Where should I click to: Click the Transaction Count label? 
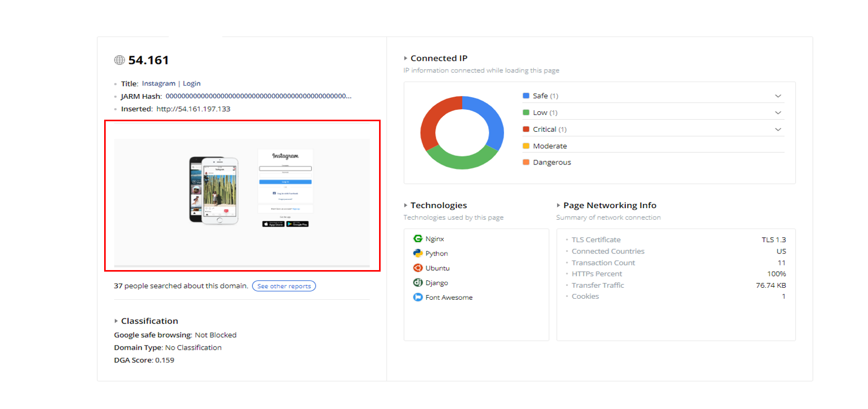[603, 263]
